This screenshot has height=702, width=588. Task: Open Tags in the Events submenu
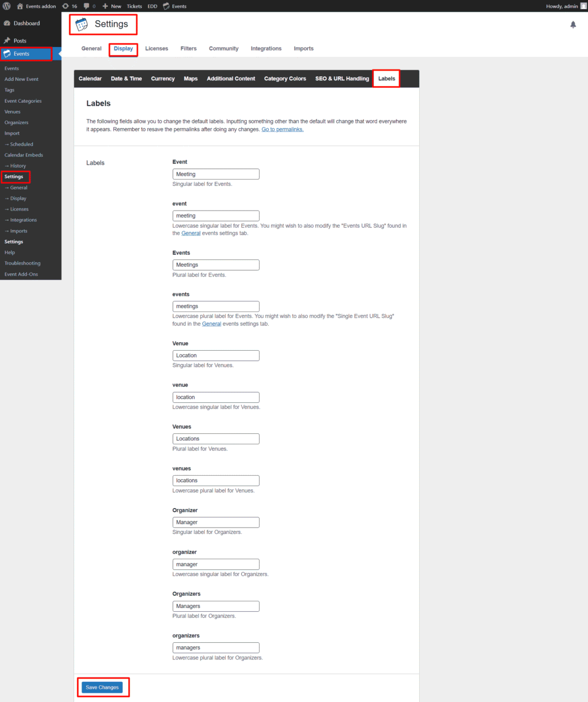[x=10, y=90]
